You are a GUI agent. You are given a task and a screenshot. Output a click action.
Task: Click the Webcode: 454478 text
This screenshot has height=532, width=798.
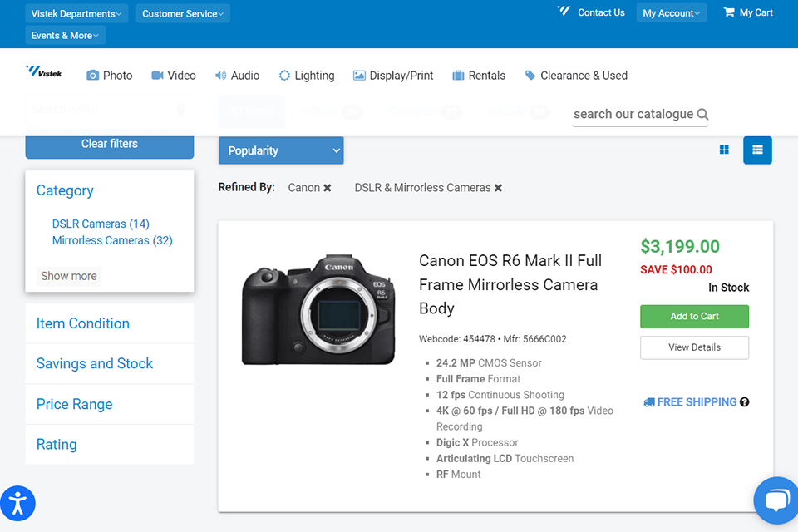coord(457,339)
